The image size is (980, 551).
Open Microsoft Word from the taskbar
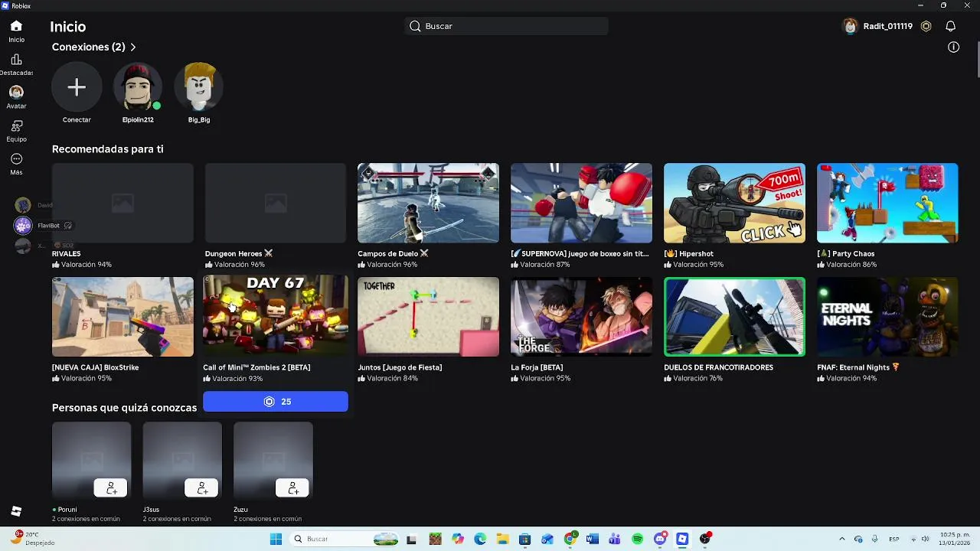pyautogui.click(x=592, y=539)
